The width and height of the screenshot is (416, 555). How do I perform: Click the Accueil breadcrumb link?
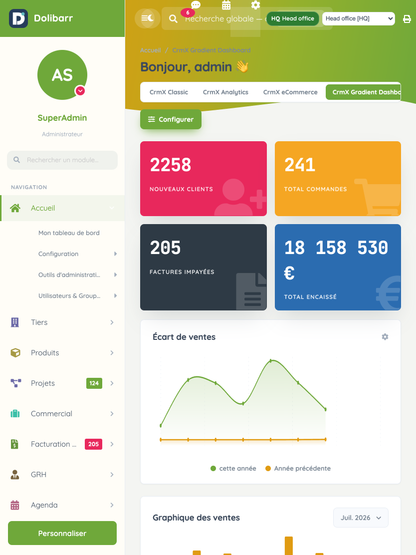click(150, 50)
